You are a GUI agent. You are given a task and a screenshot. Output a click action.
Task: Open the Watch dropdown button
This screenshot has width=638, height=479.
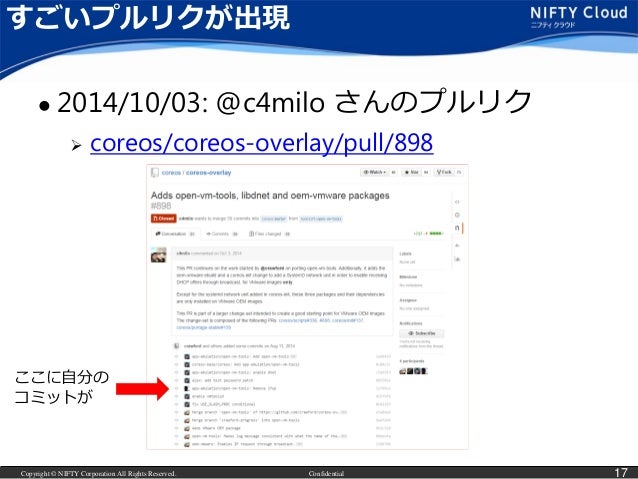point(375,172)
